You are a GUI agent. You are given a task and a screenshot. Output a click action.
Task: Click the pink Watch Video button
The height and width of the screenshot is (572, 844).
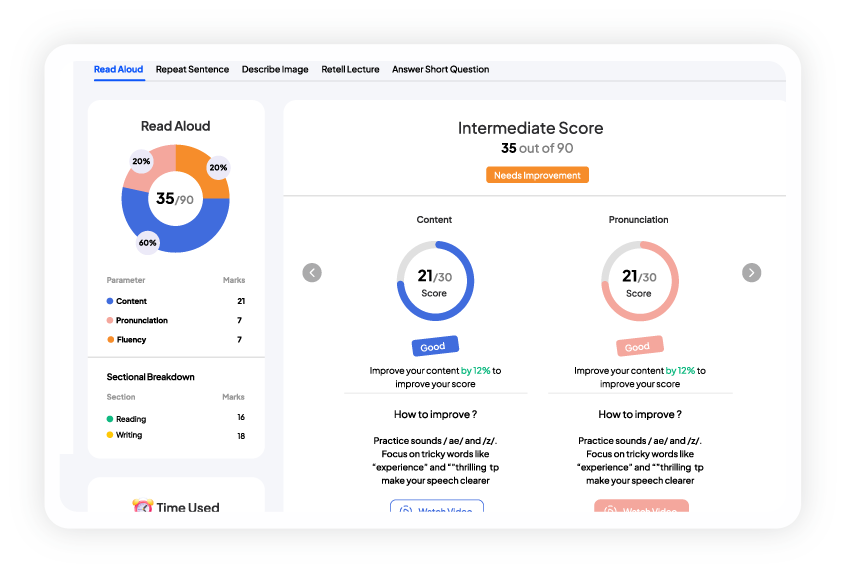point(641,506)
